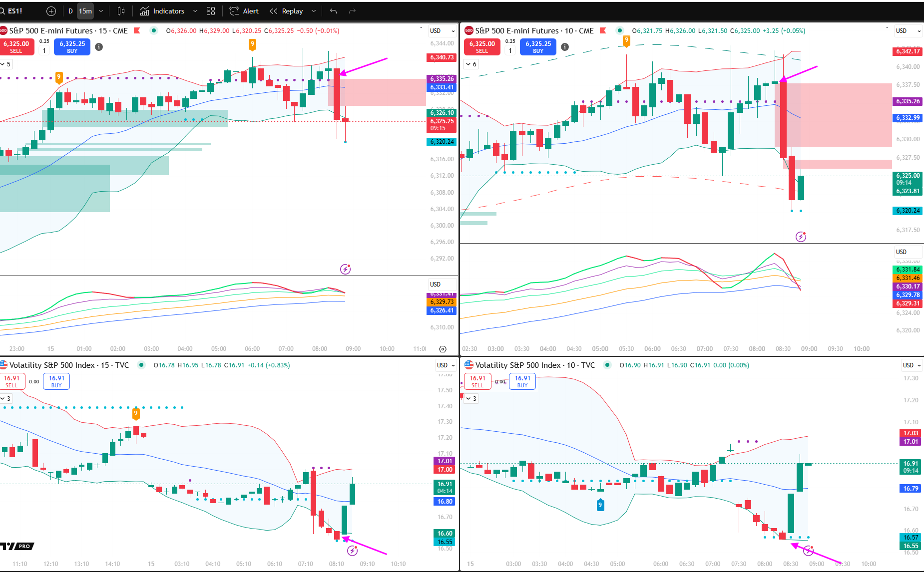The image size is (924, 572).
Task: Click market status dot on VIX 15 chart
Action: [x=142, y=365]
